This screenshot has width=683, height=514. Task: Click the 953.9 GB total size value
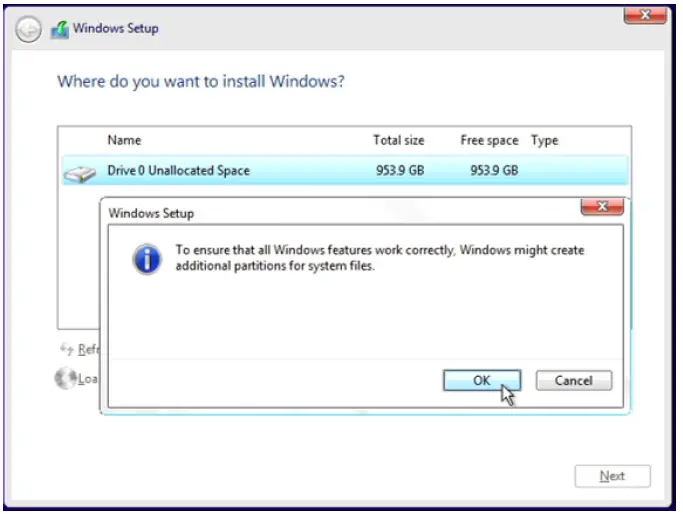click(400, 170)
